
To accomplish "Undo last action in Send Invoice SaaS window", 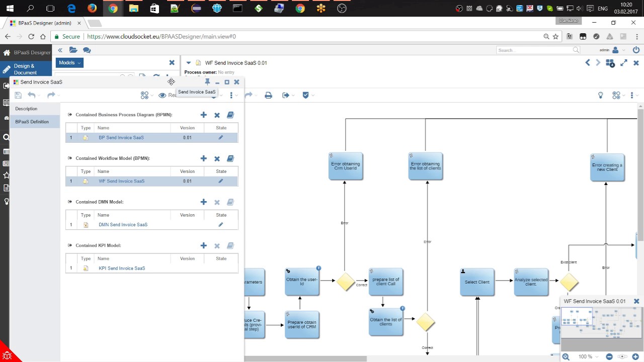I will [x=32, y=95].
